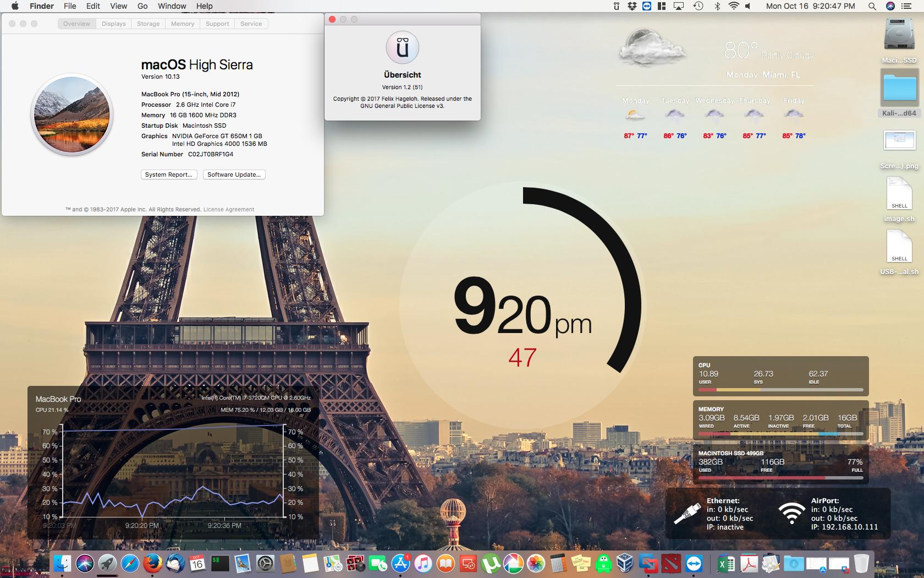924x578 pixels.
Task: Click the menu bar date and time
Action: [x=810, y=6]
